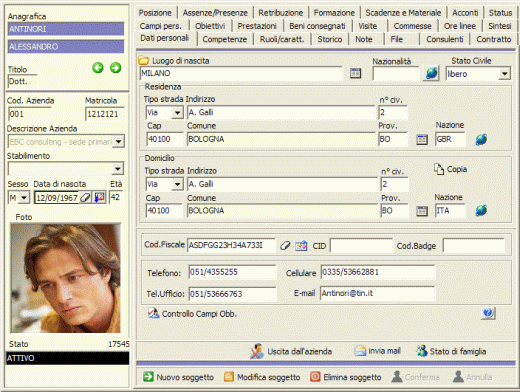The image size is (520, 392).
Task: Click the Cod.Fiscale input field
Action: [x=231, y=246]
